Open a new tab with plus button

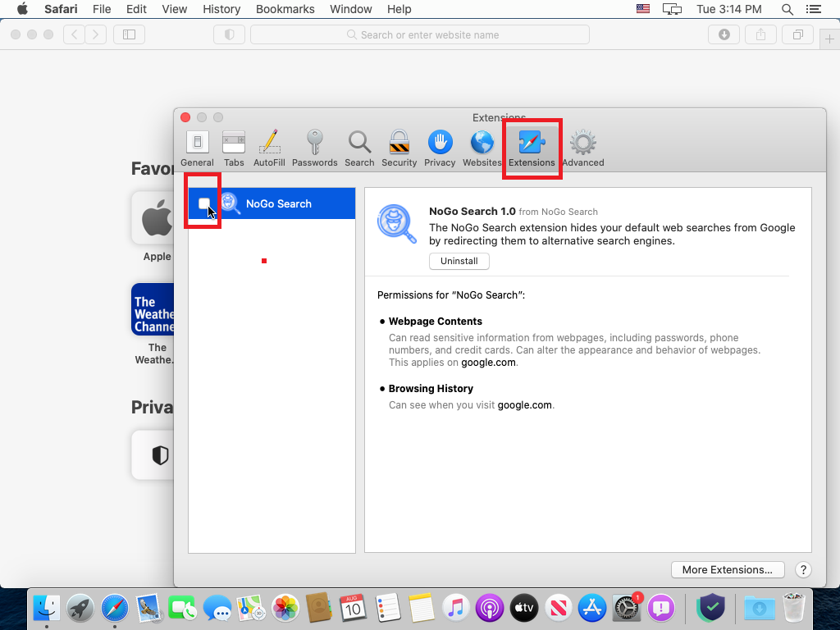pos(829,39)
